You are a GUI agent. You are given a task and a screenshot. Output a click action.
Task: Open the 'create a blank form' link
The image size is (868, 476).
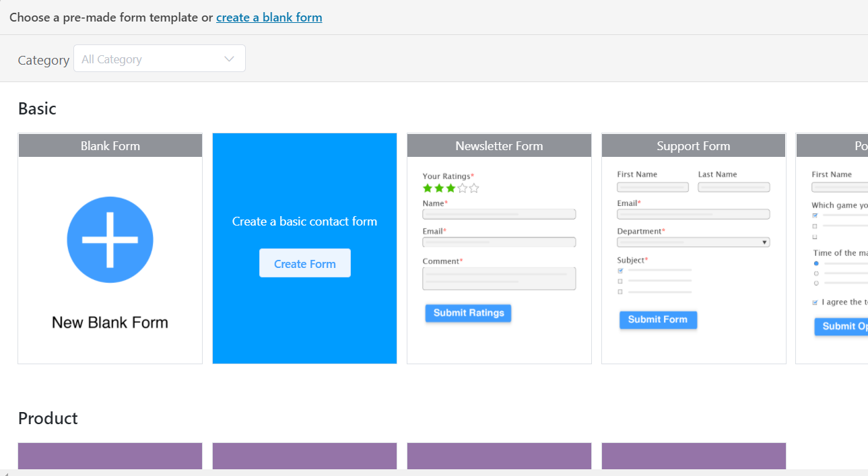tap(269, 17)
